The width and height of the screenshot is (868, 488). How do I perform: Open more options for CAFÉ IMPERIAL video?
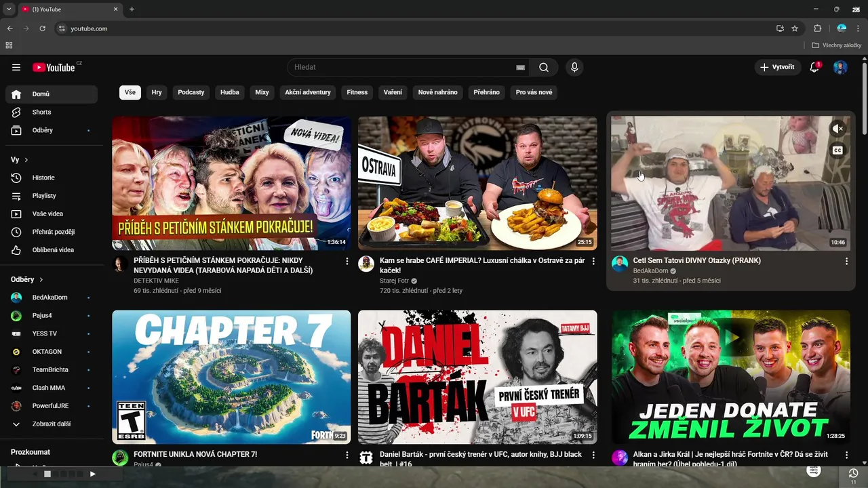click(x=593, y=261)
